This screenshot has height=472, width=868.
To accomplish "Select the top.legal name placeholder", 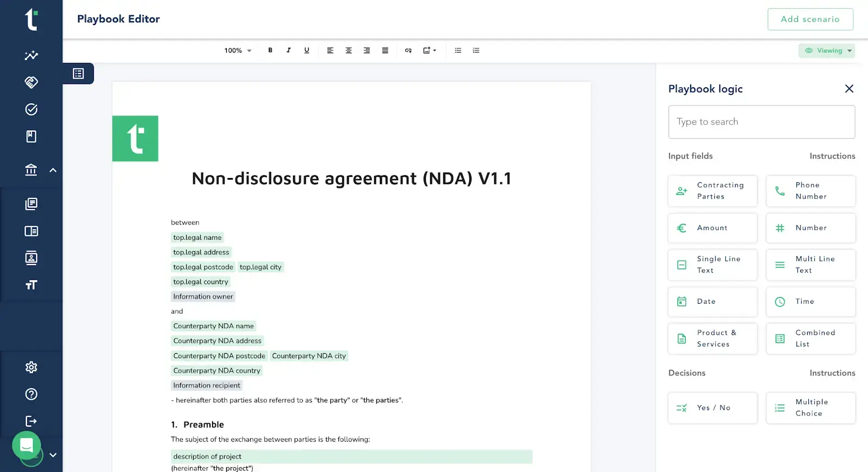I will (x=197, y=238).
